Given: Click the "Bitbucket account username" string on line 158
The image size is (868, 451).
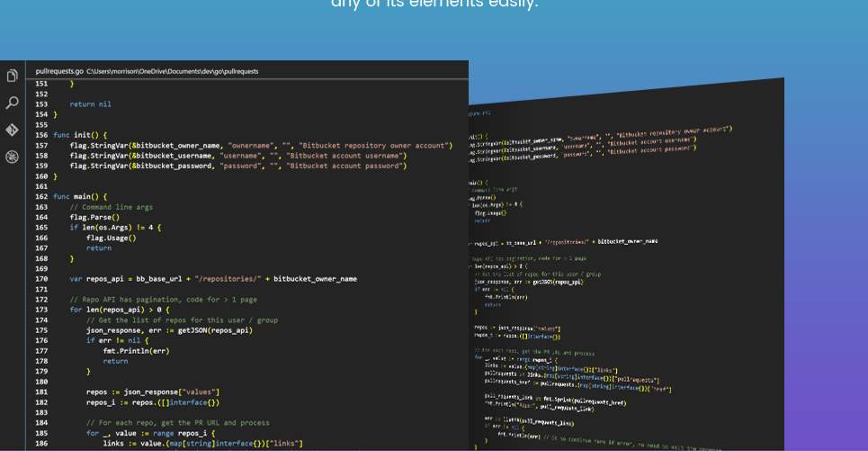Looking at the screenshot, I should [x=346, y=156].
